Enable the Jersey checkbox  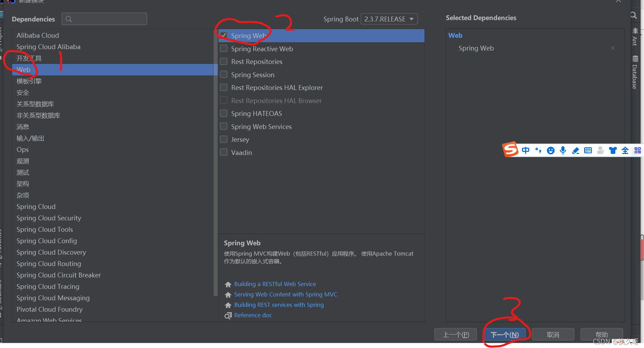tap(224, 139)
